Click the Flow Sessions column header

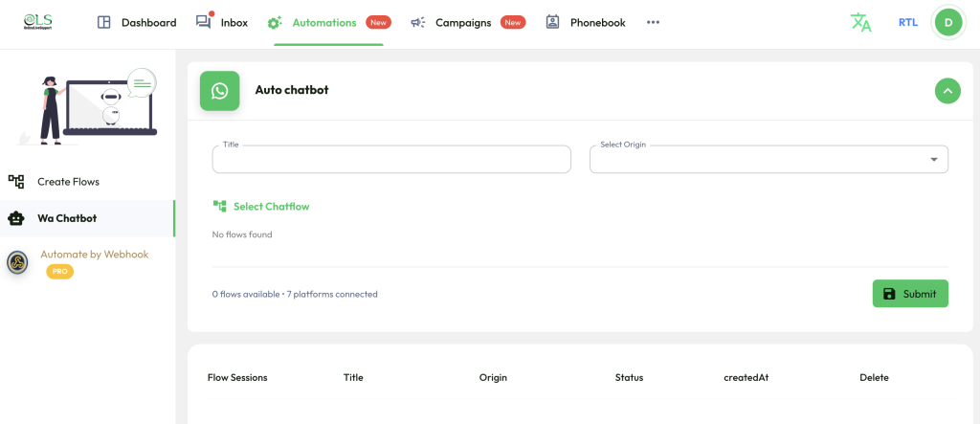click(x=237, y=378)
